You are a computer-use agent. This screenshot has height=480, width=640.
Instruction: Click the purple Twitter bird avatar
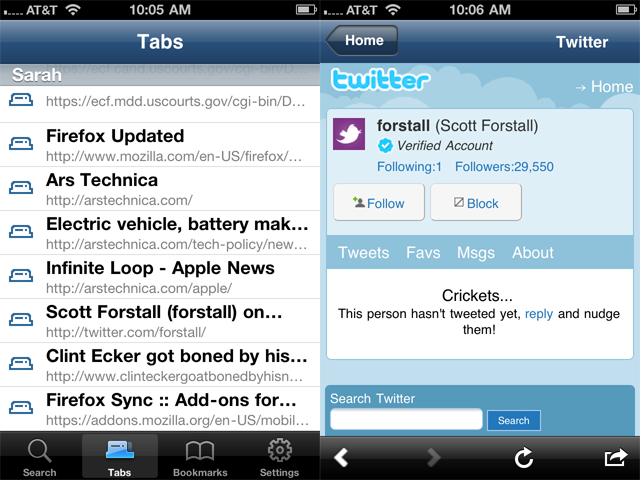pyautogui.click(x=349, y=134)
